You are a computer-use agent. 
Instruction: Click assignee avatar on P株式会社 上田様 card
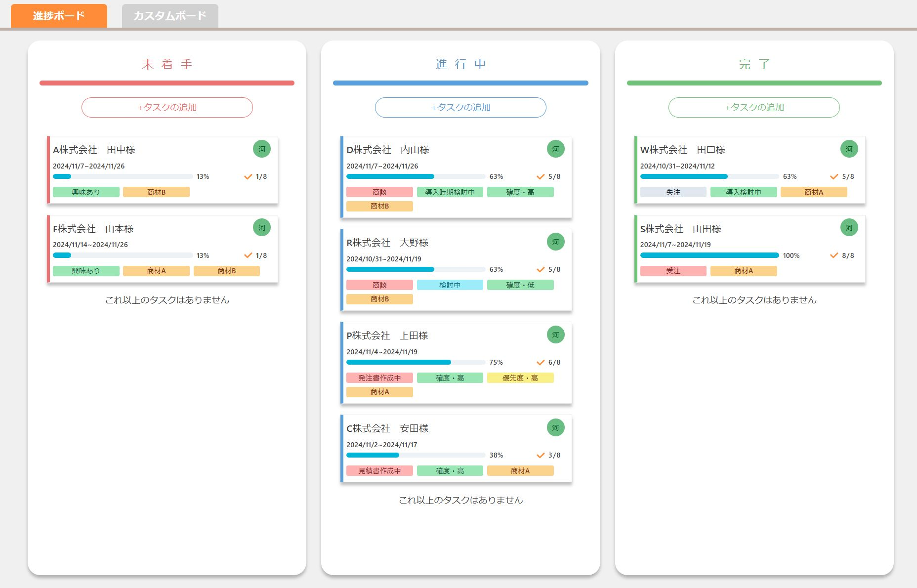coord(555,335)
